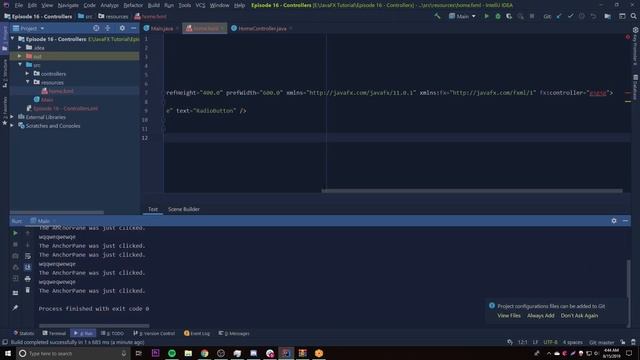This screenshot has width=640, height=360.
Task: Pin the Run tab with the pin icon
Action: point(16,308)
